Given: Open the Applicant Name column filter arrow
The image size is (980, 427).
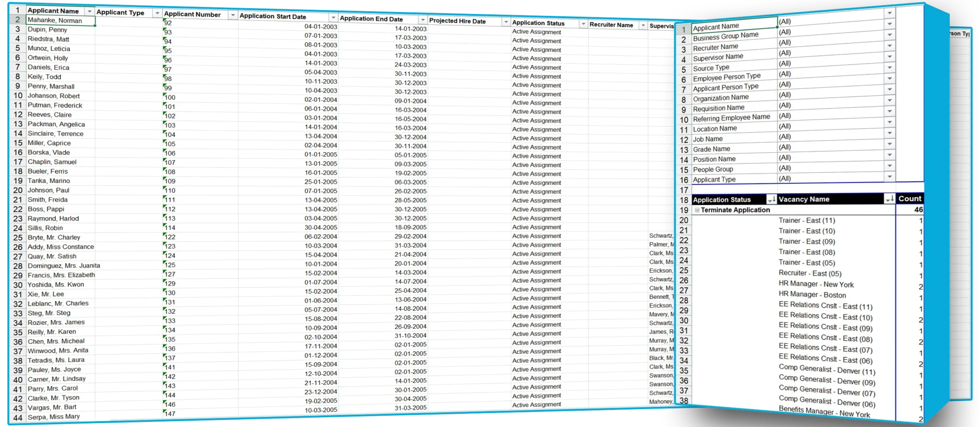Looking at the screenshot, I should coord(89,11).
